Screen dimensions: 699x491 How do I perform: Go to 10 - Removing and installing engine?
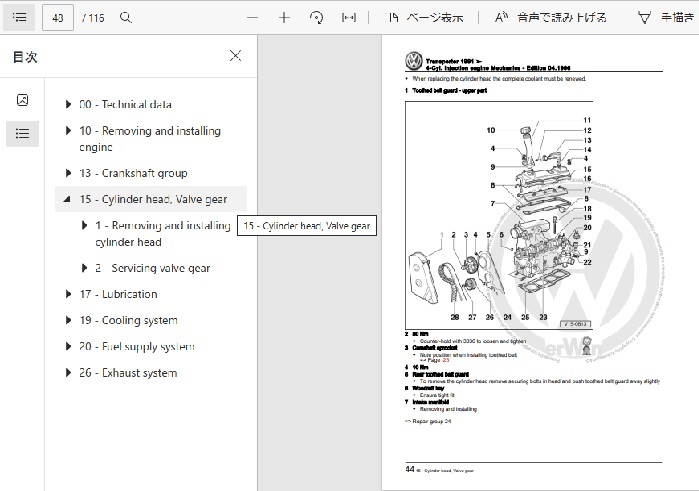pyautogui.click(x=150, y=139)
